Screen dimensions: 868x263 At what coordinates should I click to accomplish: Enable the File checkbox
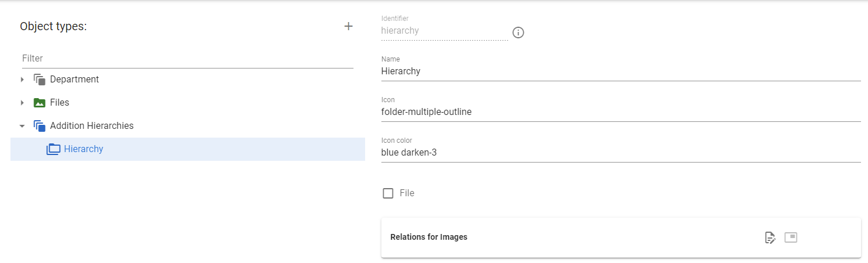point(388,193)
